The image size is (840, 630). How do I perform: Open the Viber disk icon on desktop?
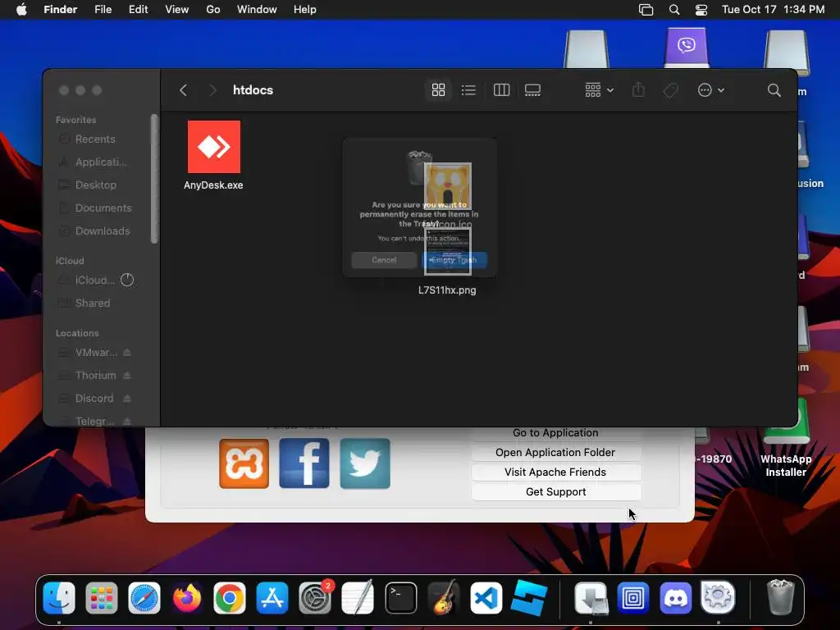click(687, 47)
